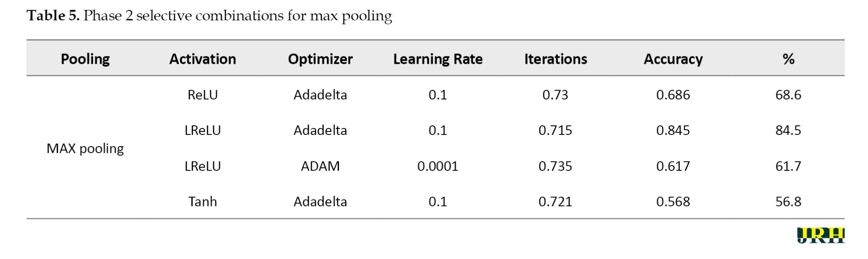Select the 0.568 accuracy value

[x=673, y=202]
